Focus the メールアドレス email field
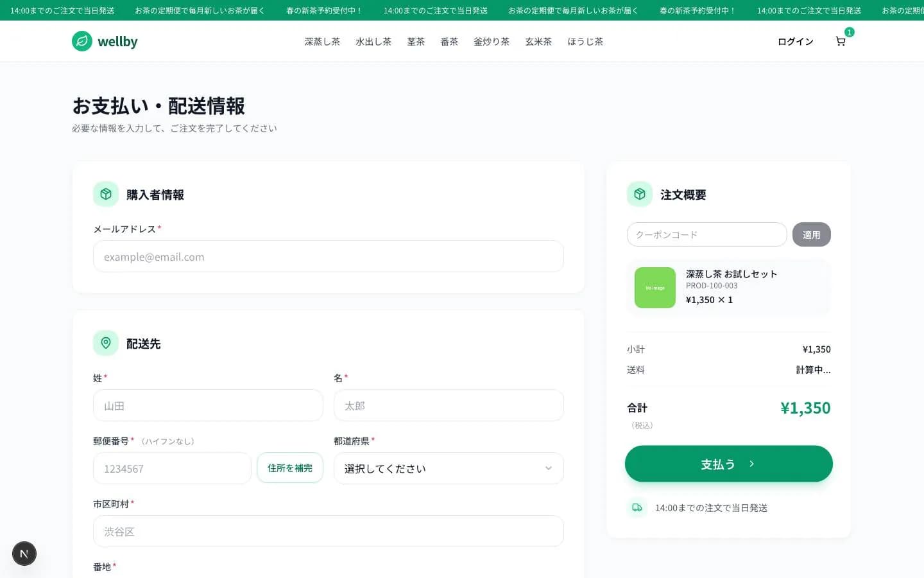The image size is (924, 578). [x=329, y=256]
